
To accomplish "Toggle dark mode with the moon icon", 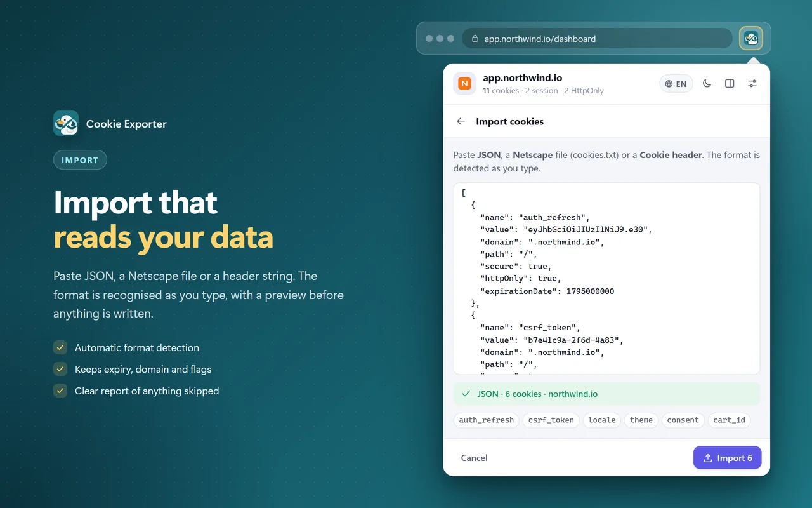I will [707, 83].
